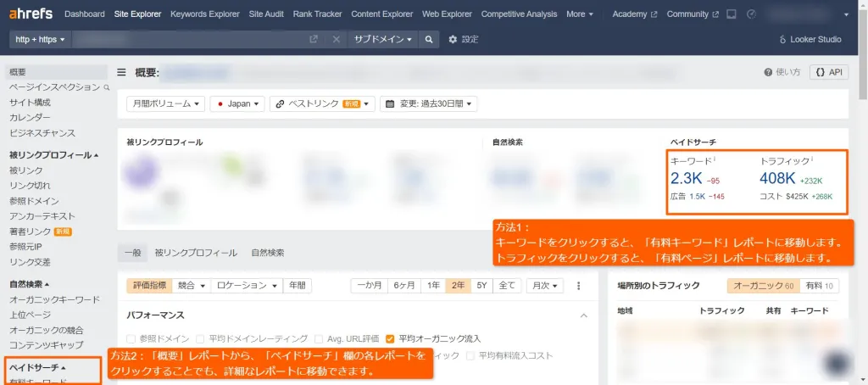Collapse 自然検索 sidebar group

pyautogui.click(x=30, y=284)
